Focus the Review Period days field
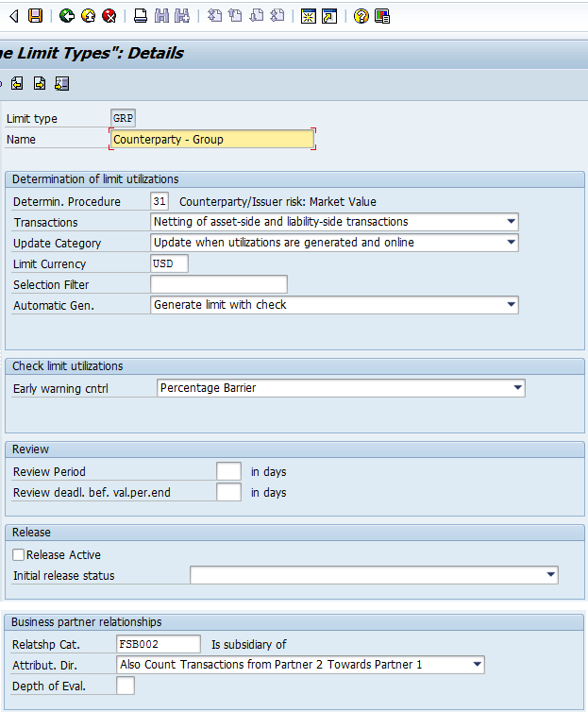Image resolution: width=588 pixels, height=712 pixels. coord(228,471)
